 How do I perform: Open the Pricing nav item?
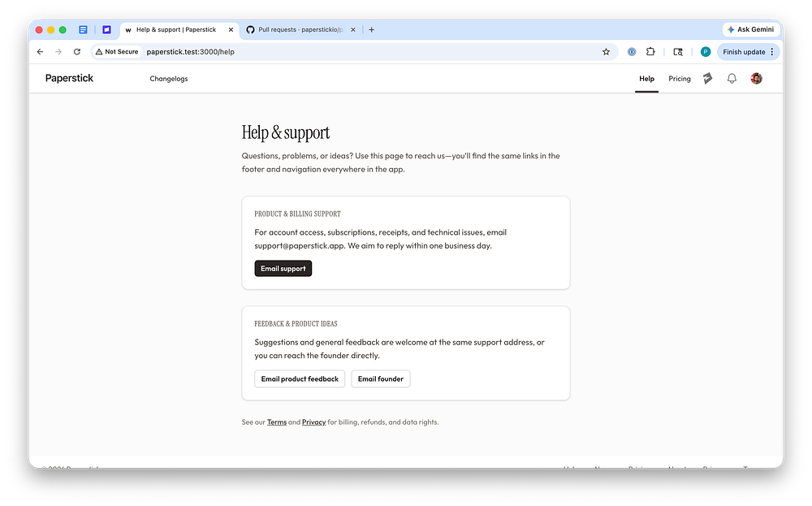[x=680, y=79]
